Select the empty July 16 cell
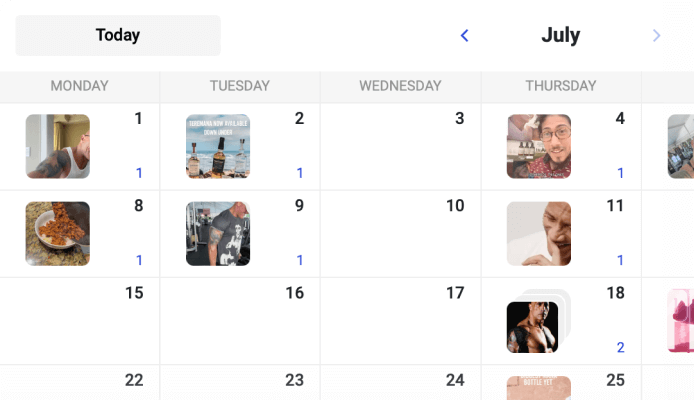This screenshot has height=400, width=694. click(x=240, y=325)
